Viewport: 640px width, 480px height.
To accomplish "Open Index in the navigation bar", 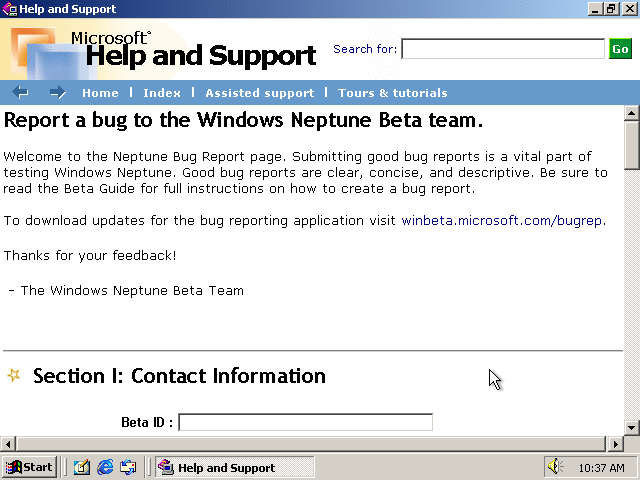I will click(x=162, y=93).
